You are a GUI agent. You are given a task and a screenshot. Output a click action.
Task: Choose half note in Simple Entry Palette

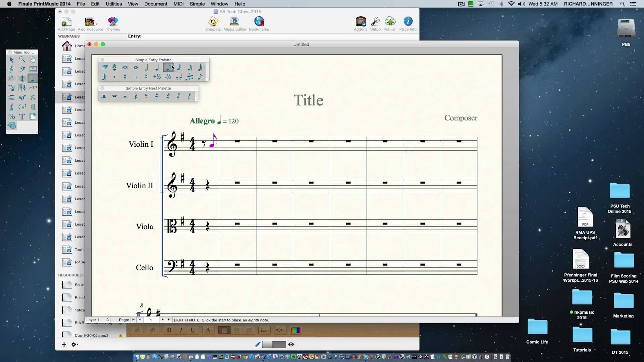pos(146,67)
